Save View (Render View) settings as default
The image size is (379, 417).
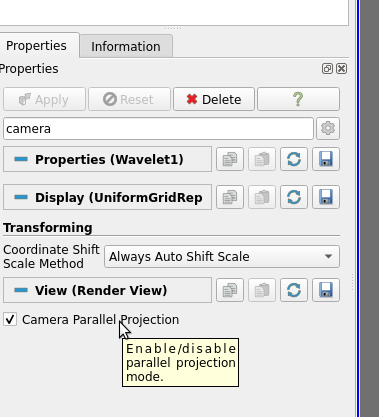326,290
